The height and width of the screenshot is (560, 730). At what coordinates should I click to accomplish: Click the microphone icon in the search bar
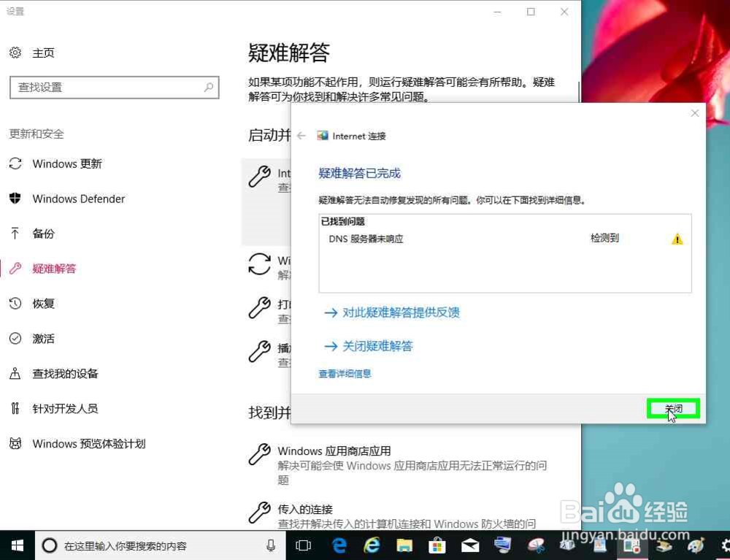pos(270,544)
